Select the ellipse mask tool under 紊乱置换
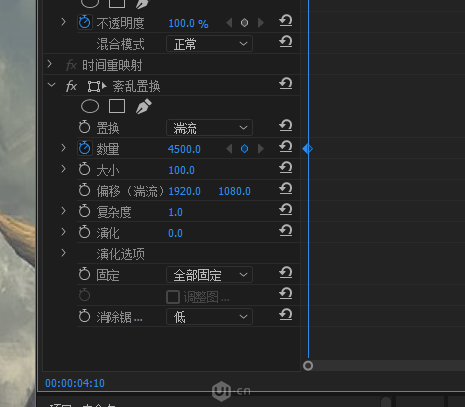 90,107
